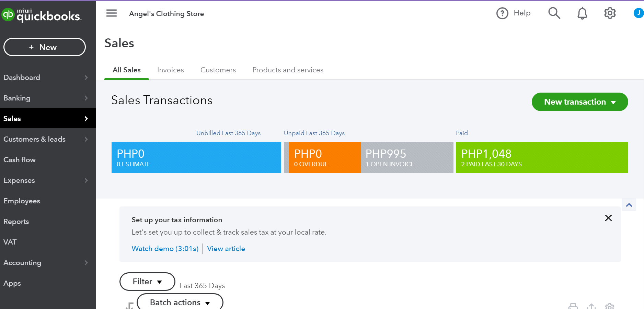Screen dimensions: 644x309
Task: Open Expenses in sidebar
Action: 19,180
